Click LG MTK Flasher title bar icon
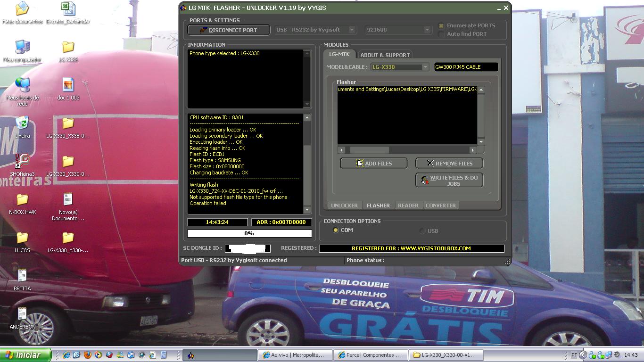The width and height of the screenshot is (644, 362). point(184,8)
